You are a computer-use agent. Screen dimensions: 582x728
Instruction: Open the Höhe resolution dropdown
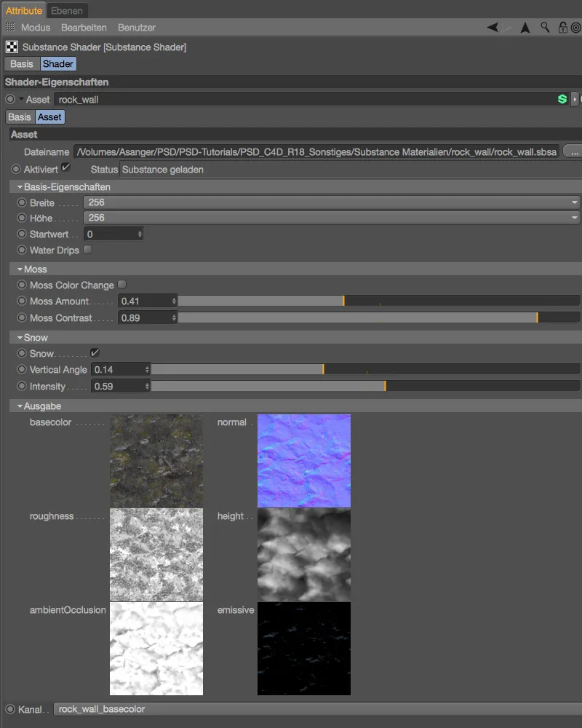(332, 218)
